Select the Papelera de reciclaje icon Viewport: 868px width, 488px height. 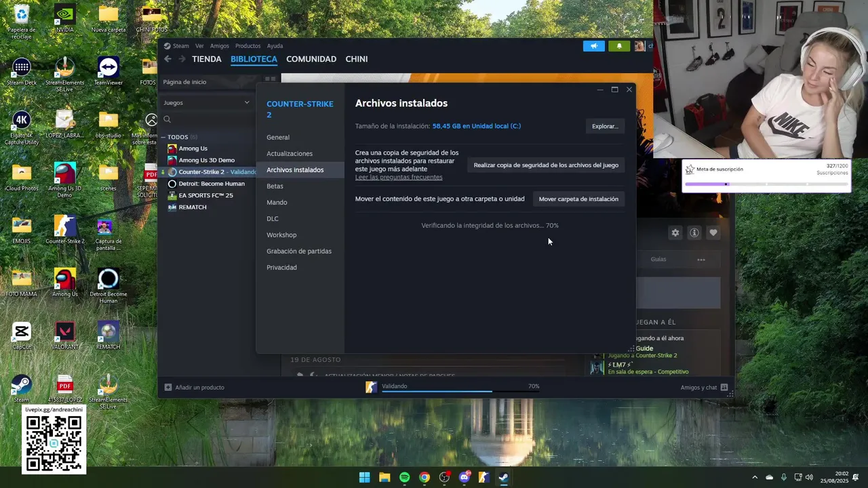[x=22, y=22]
